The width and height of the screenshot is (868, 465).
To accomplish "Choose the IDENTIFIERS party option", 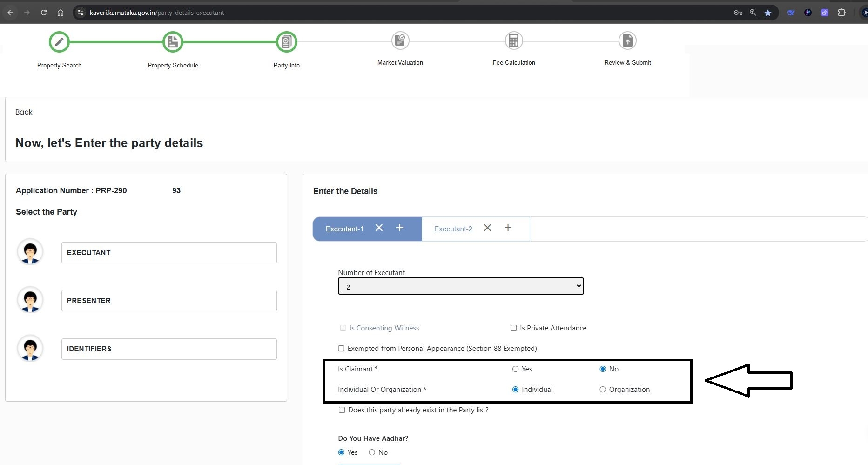I will click(169, 349).
